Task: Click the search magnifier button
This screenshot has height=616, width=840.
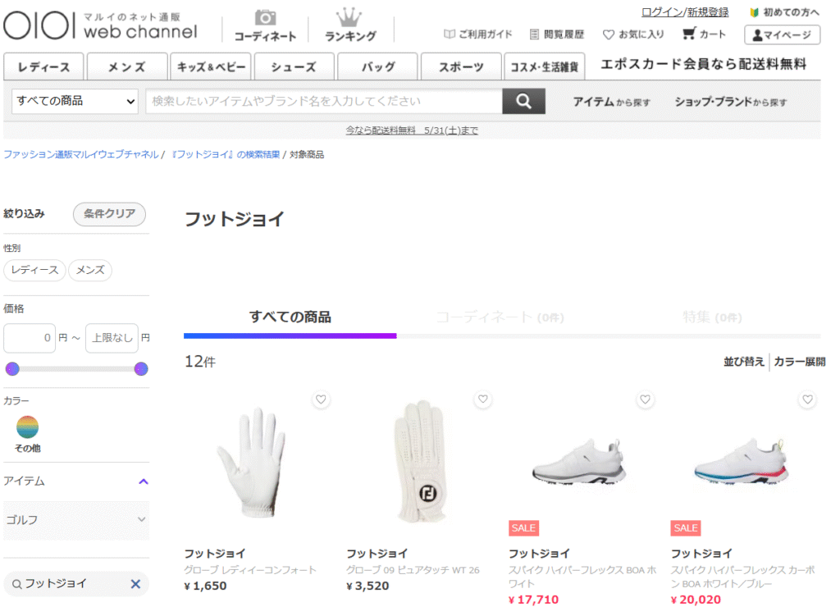Action: [523, 101]
